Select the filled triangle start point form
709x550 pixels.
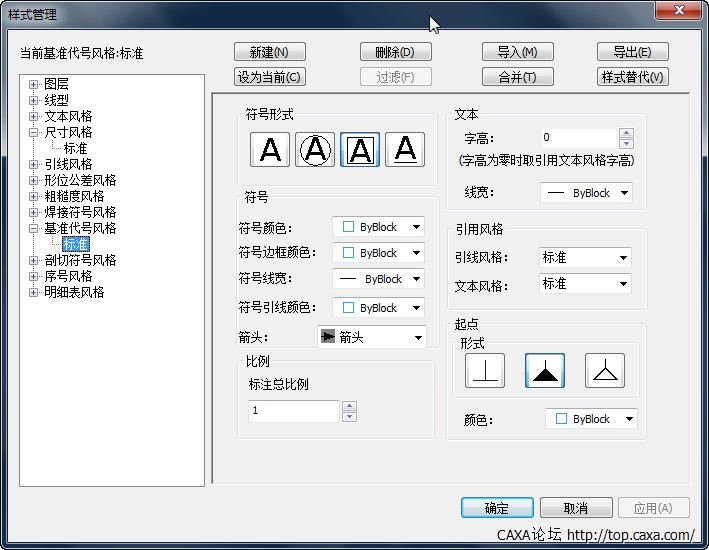click(545, 371)
